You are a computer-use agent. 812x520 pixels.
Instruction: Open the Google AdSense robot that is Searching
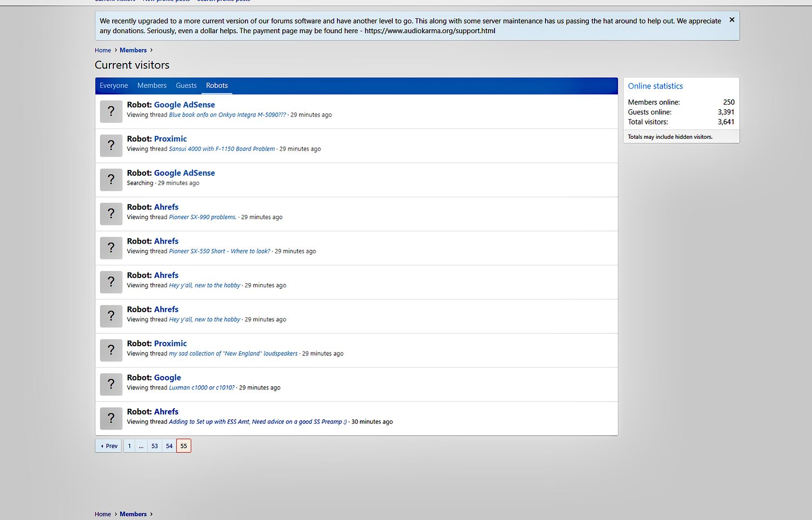click(x=185, y=173)
